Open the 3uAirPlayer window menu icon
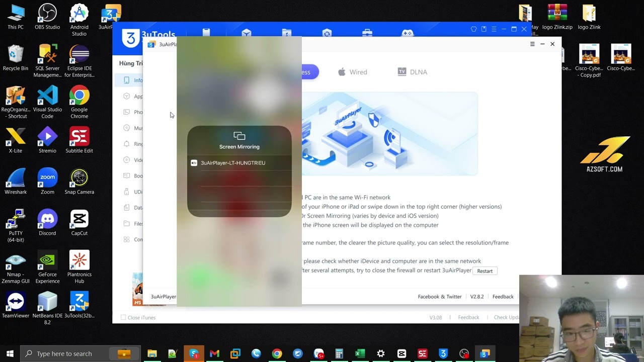644x362 pixels. (x=532, y=44)
